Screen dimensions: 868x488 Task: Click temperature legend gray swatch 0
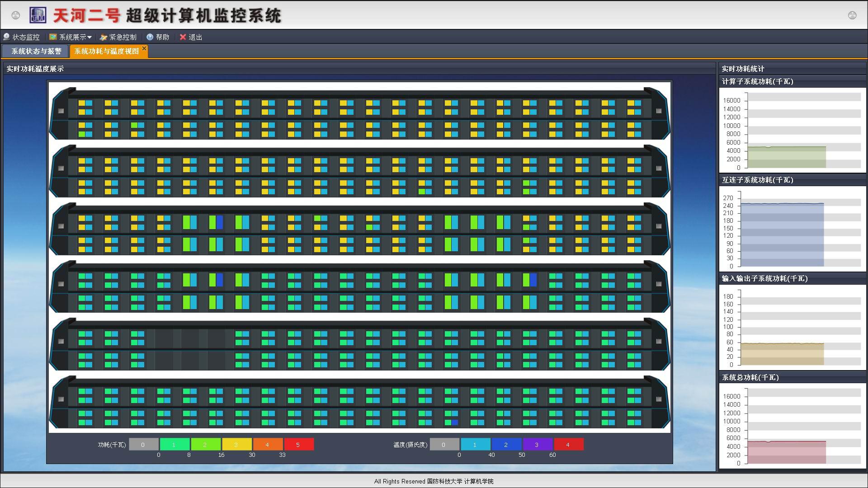click(444, 445)
